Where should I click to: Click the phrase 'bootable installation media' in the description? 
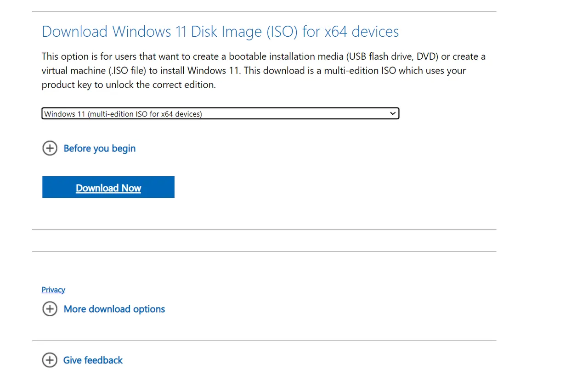(x=286, y=57)
